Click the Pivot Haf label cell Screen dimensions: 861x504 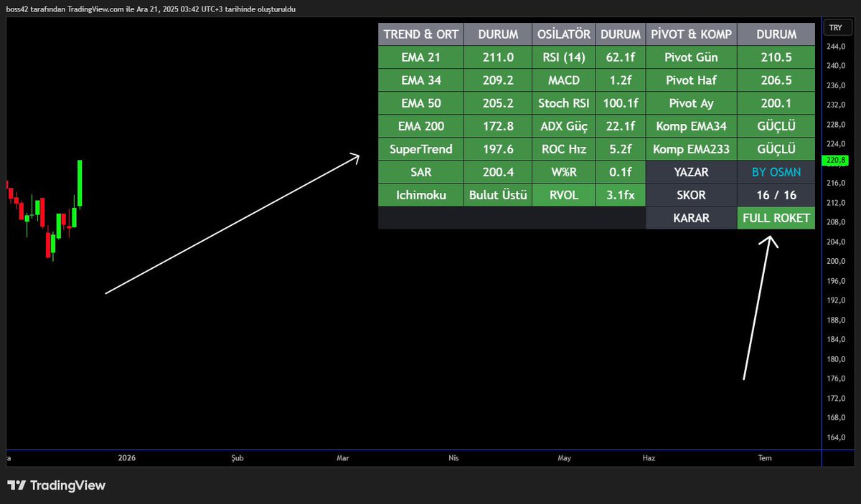click(x=691, y=80)
